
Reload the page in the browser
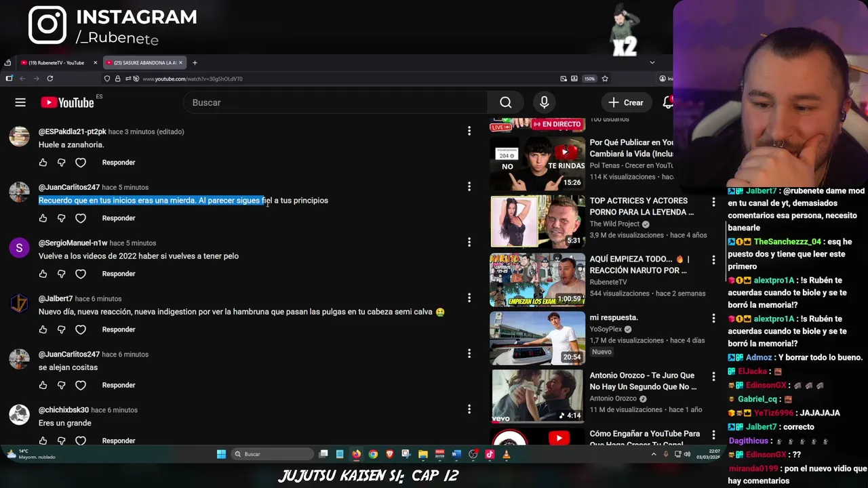point(50,79)
